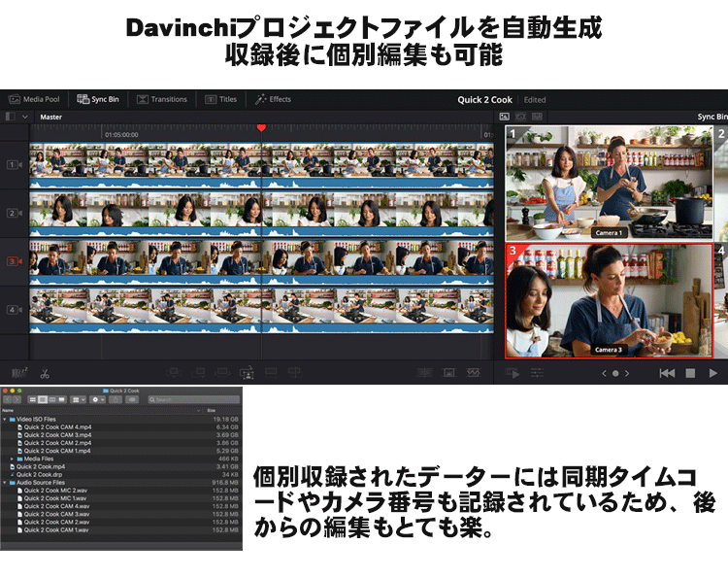The height and width of the screenshot is (578, 728).
Task: Click the red playhead marker on the ruler
Action: click(261, 127)
